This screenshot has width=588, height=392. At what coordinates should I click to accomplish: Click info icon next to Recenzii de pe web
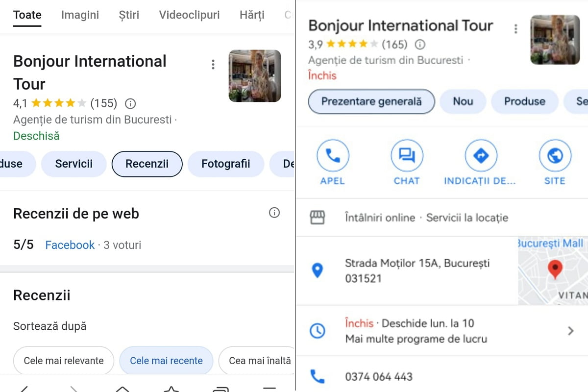click(274, 213)
